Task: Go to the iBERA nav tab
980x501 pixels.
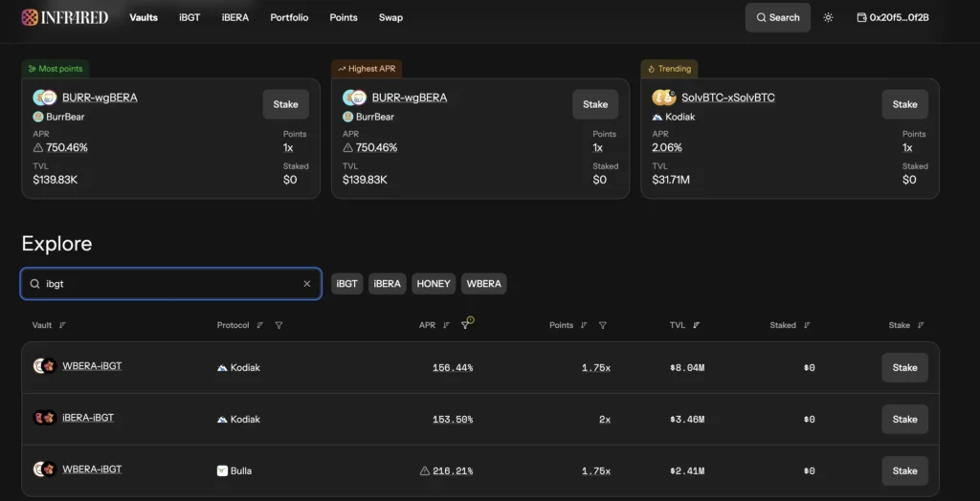Action: (x=235, y=17)
